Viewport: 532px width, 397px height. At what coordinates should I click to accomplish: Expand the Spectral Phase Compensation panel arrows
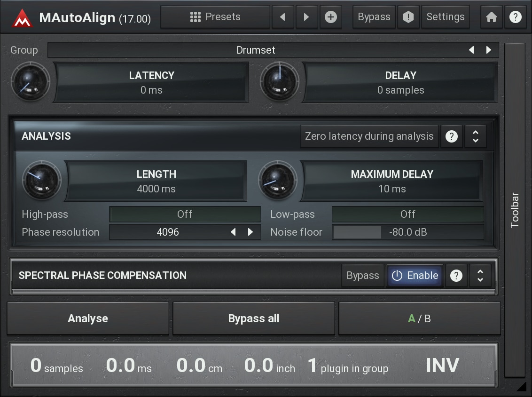pyautogui.click(x=480, y=276)
